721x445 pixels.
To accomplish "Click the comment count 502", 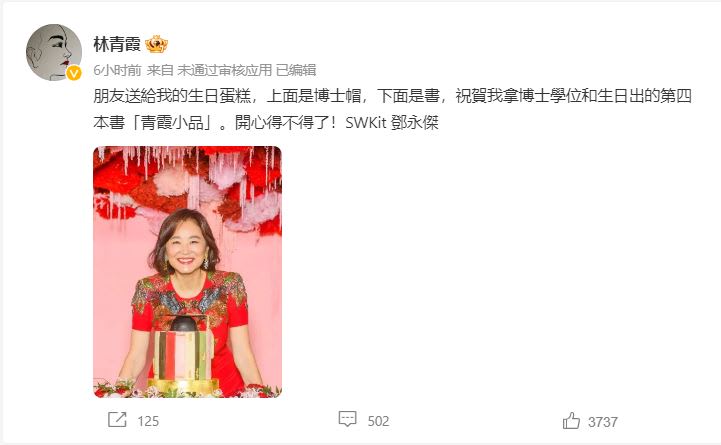I will point(378,421).
